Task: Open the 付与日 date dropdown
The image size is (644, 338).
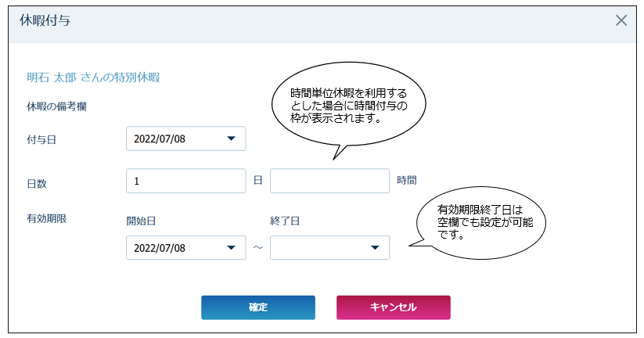Action: coord(186,138)
